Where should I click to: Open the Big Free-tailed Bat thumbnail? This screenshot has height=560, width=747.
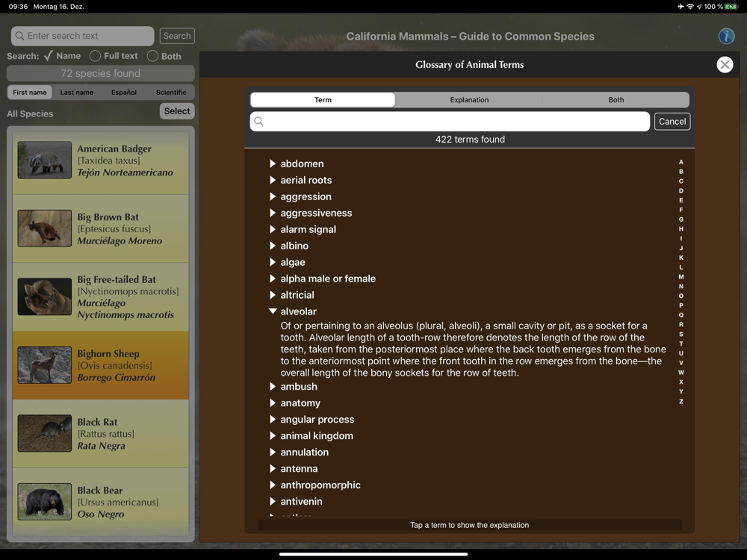click(x=45, y=296)
